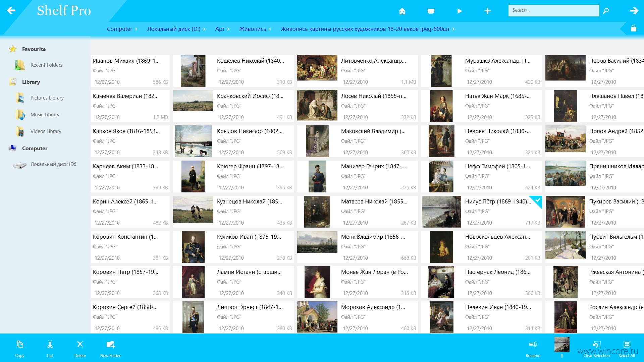Select the Корин Алексей file tile
The height and width of the screenshot is (362, 644).
pyautogui.click(x=130, y=212)
